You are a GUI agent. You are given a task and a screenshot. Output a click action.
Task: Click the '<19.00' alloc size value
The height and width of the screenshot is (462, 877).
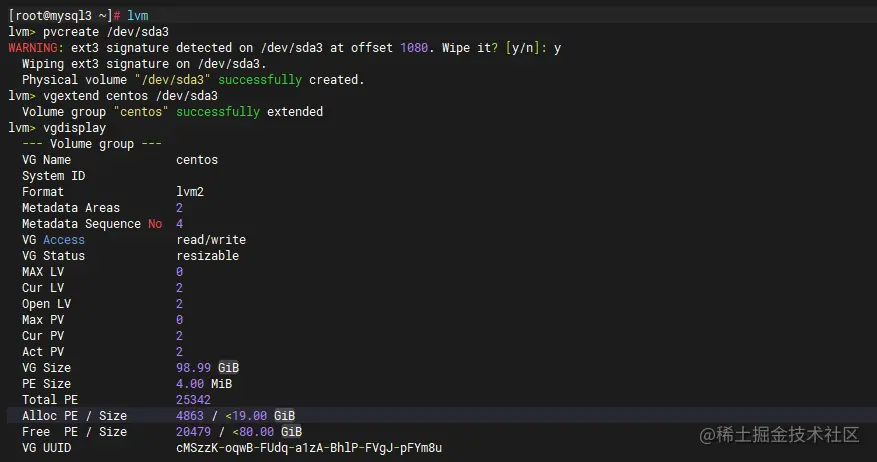[x=246, y=416]
